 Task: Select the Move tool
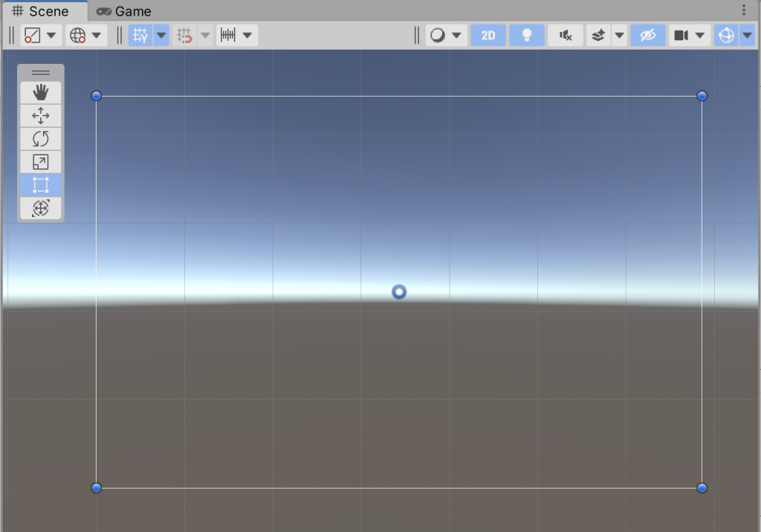tap(41, 115)
